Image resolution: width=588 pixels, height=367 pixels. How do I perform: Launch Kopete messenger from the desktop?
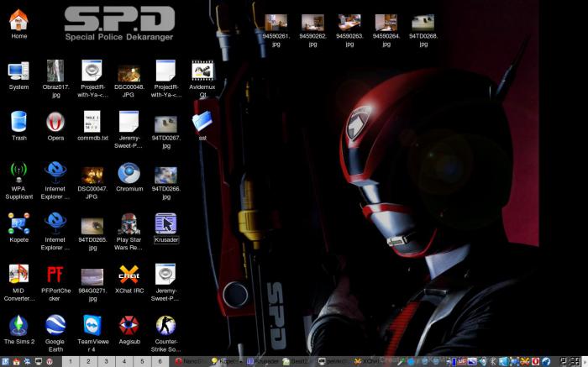point(18,228)
